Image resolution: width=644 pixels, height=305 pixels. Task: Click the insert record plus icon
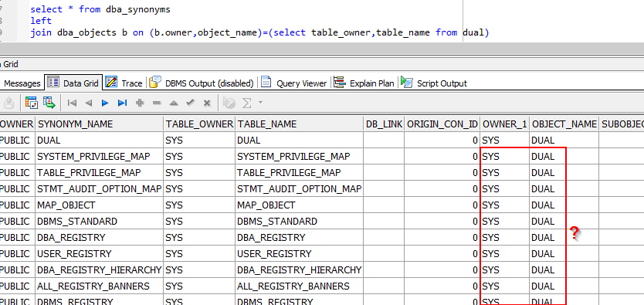(x=140, y=103)
